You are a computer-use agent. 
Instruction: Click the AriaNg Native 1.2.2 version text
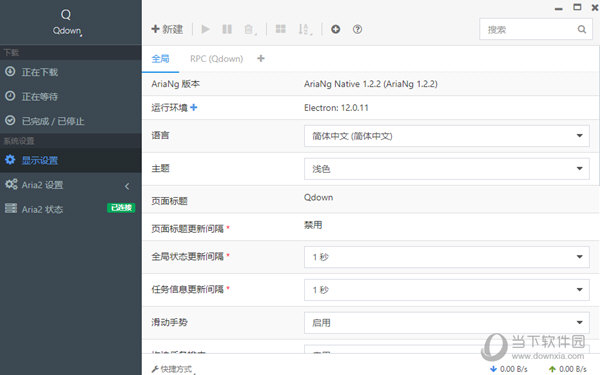[x=370, y=84]
